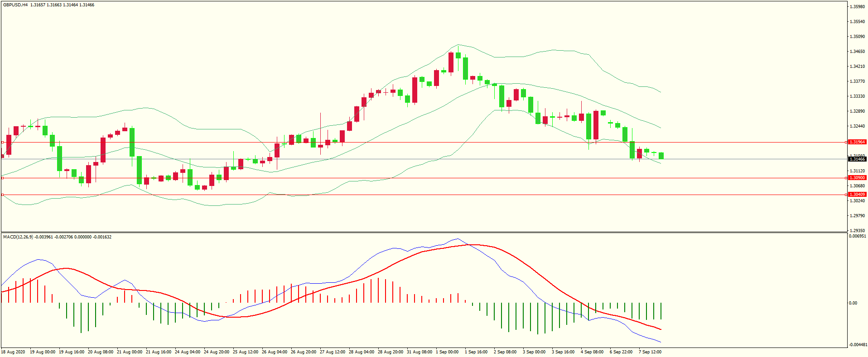Image resolution: width=868 pixels, height=357 pixels.
Task: Click the 1.29790 price scale value
Action: pyautogui.click(x=857, y=216)
